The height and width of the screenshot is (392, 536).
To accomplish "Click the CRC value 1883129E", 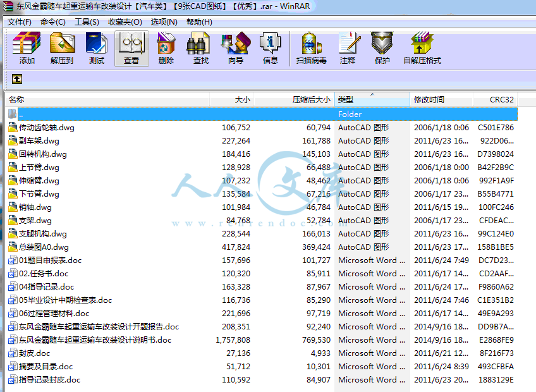I will [x=496, y=380].
